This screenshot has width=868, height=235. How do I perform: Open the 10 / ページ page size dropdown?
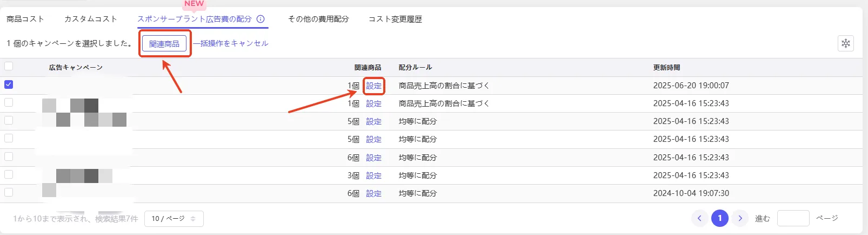coord(174,219)
